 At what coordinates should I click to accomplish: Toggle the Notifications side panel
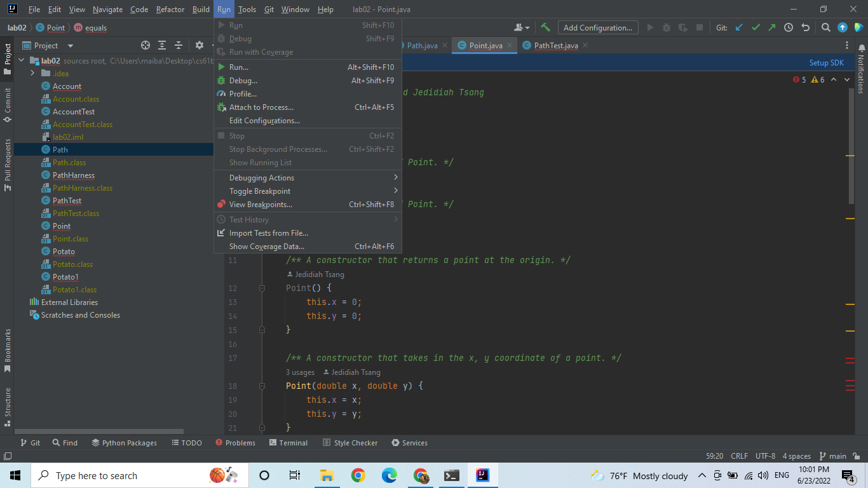pyautogui.click(x=861, y=70)
